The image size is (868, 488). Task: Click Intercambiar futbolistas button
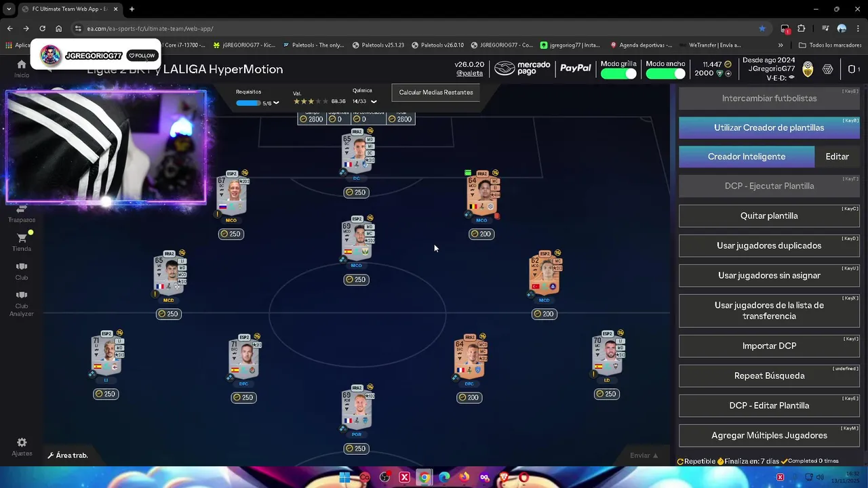point(769,98)
